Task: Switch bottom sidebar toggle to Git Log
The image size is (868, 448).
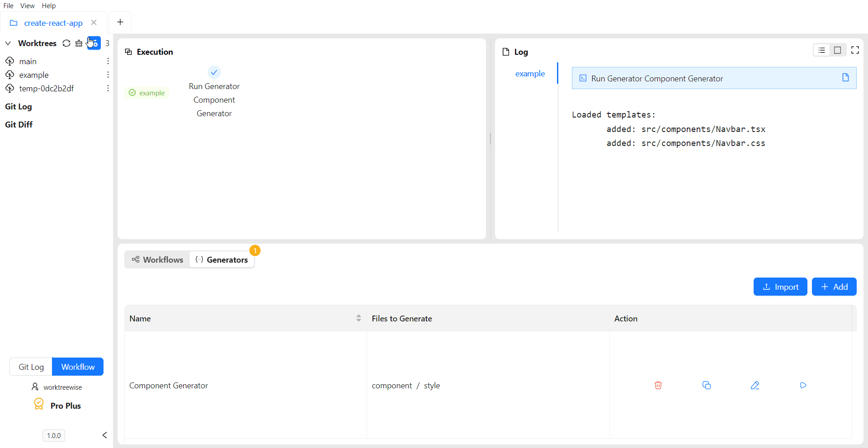Action: pyautogui.click(x=31, y=367)
